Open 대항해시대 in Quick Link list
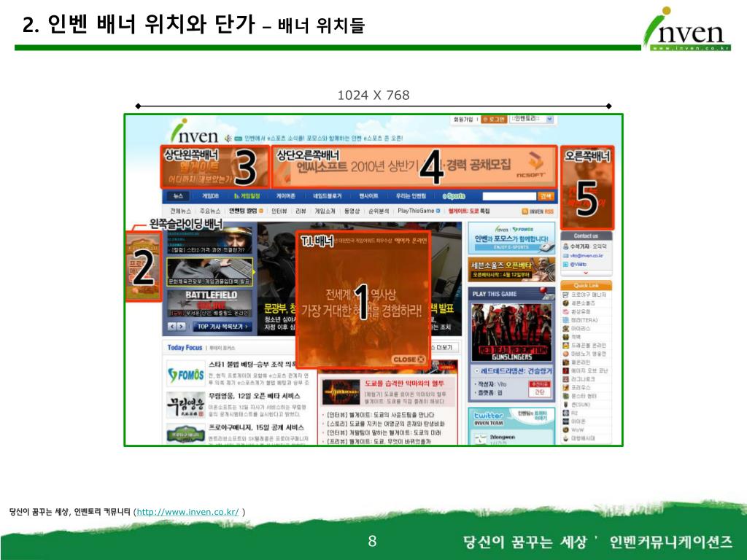 click(583, 438)
